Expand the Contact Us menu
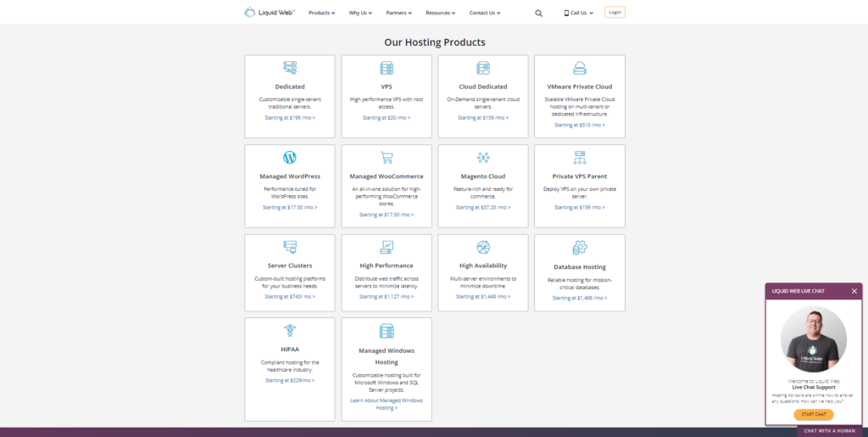This screenshot has width=868, height=437. click(x=485, y=13)
